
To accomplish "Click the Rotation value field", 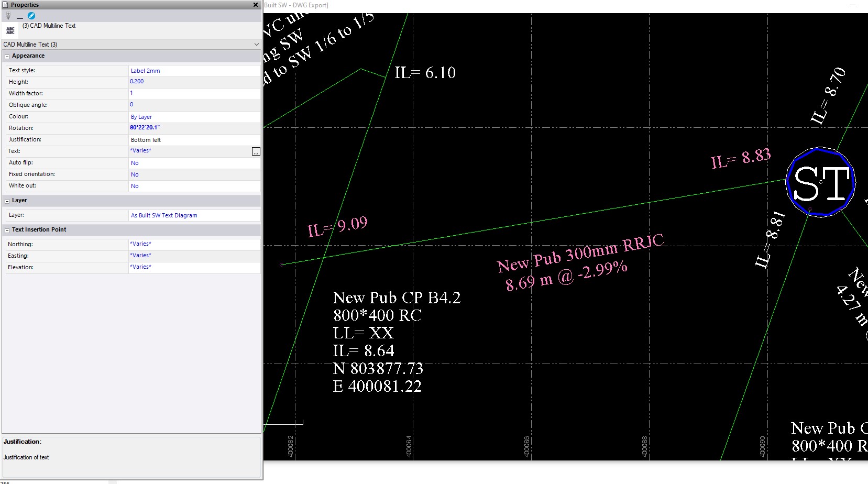I will 194,128.
